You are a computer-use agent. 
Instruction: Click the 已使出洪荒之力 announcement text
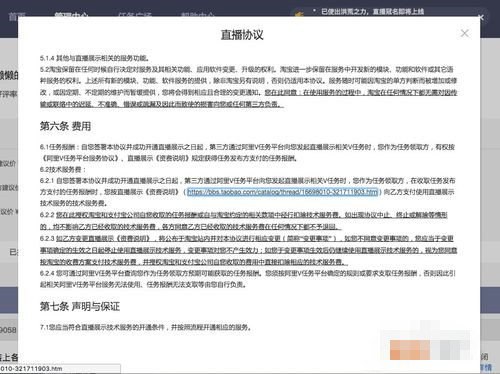coord(372,12)
